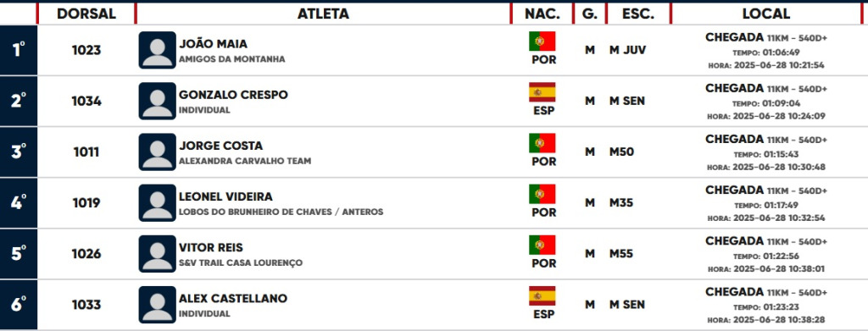Click the Spain flag for Gonzalo Crespo
Viewport: 868px width, 331px height.
pyautogui.click(x=542, y=92)
